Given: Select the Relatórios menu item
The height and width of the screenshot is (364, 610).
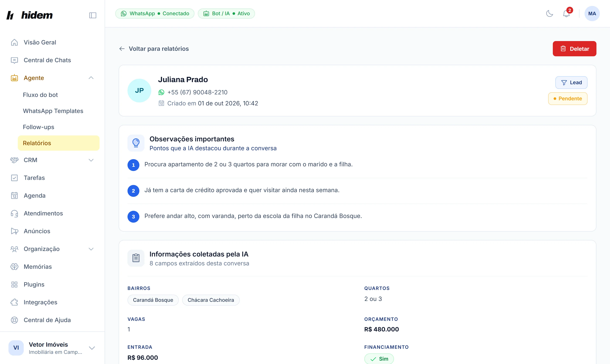Looking at the screenshot, I should [x=59, y=143].
